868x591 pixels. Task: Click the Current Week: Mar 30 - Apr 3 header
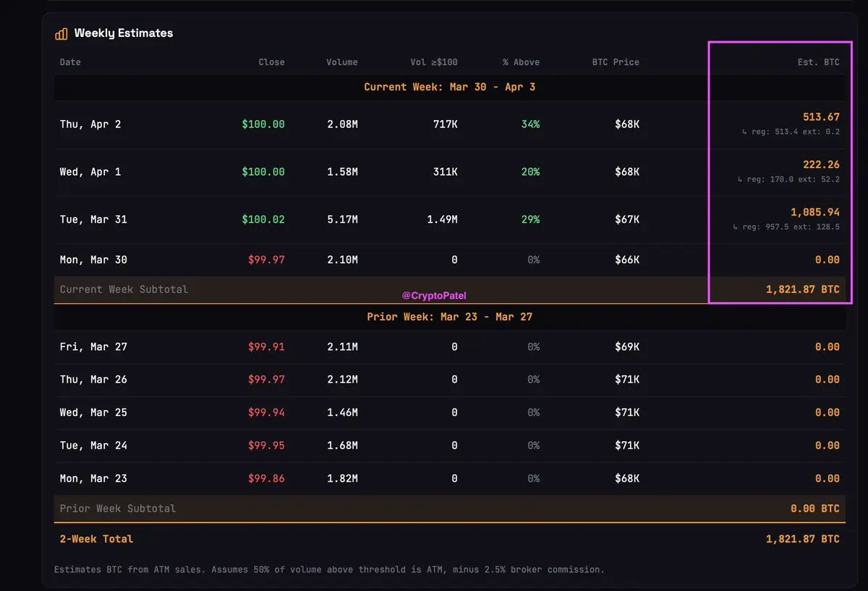pos(449,87)
